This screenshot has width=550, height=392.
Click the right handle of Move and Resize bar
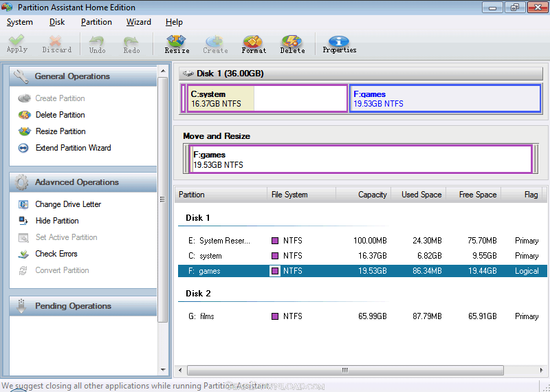[x=536, y=160]
